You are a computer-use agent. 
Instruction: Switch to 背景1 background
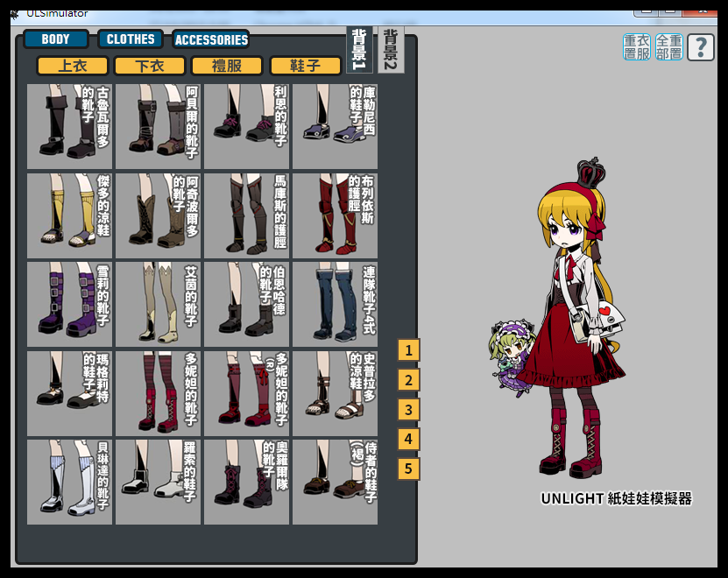[x=359, y=50]
